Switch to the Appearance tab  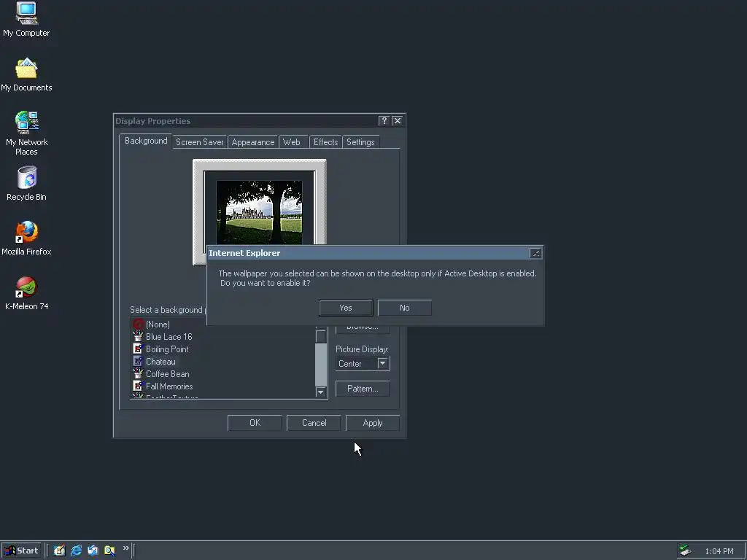tap(253, 142)
